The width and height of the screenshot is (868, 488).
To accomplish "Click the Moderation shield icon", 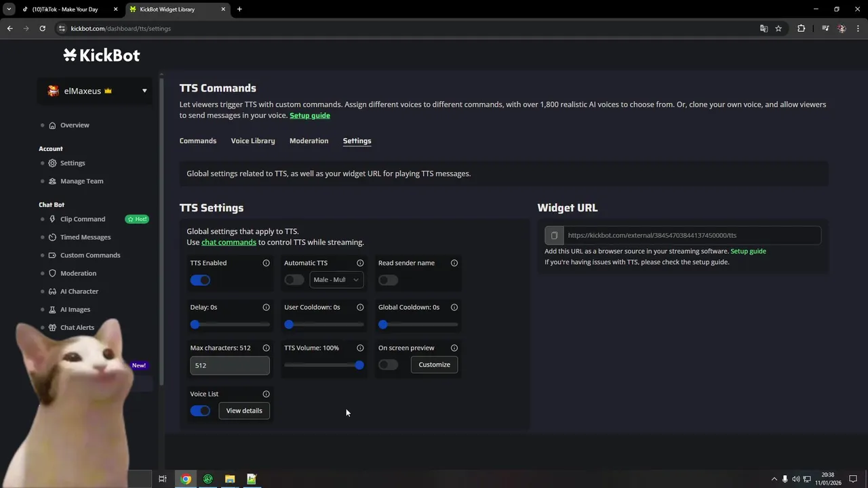I will point(52,273).
